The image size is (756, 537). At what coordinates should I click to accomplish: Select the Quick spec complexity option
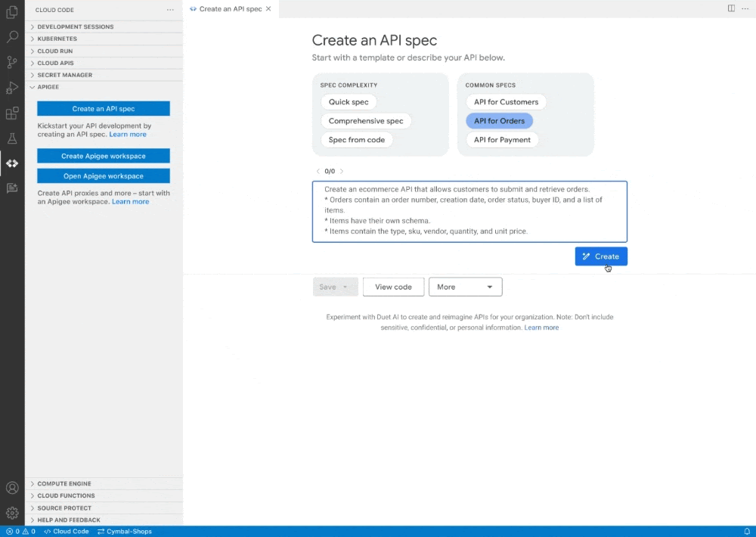(x=349, y=101)
